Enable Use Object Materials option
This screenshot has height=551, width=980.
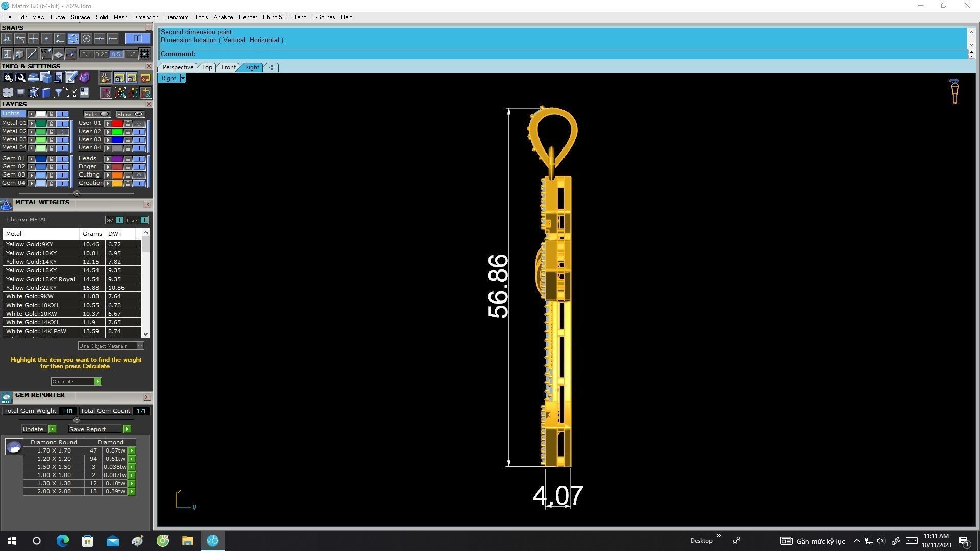click(x=111, y=345)
